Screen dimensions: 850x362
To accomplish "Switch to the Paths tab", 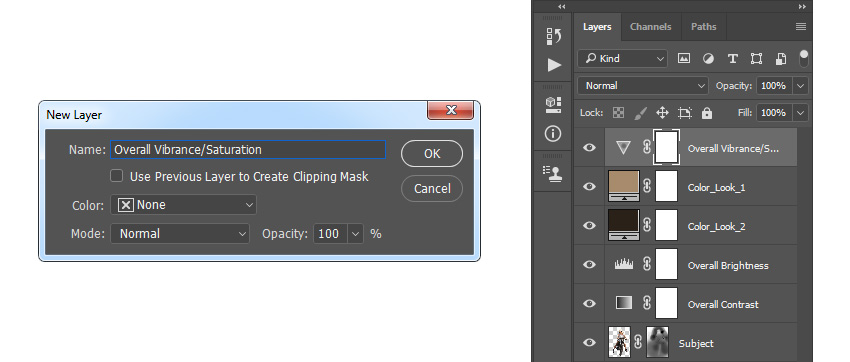I will click(x=704, y=27).
